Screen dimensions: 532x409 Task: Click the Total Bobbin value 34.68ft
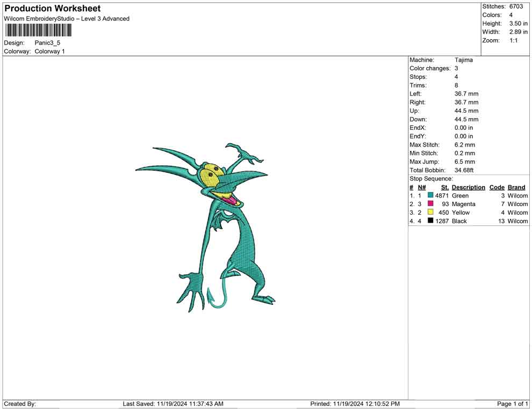[x=464, y=171]
